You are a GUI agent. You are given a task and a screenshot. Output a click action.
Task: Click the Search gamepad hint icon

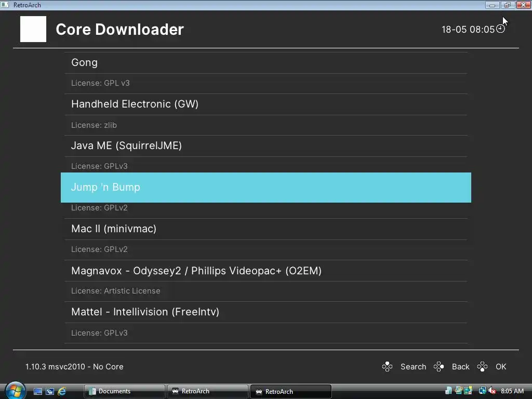pos(387,367)
